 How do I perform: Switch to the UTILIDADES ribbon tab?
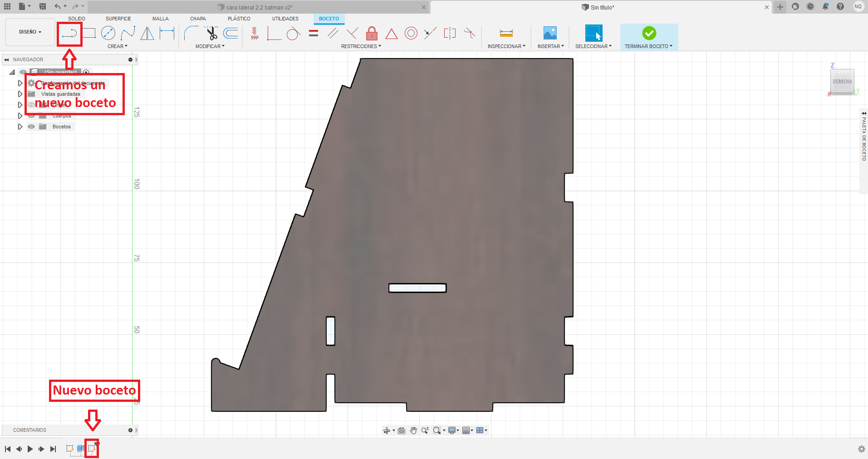pos(285,19)
